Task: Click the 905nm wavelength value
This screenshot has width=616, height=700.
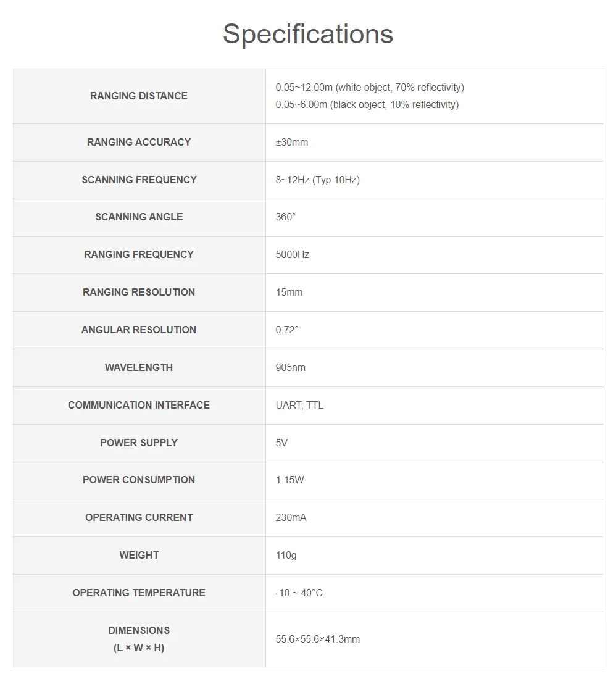Action: (290, 367)
